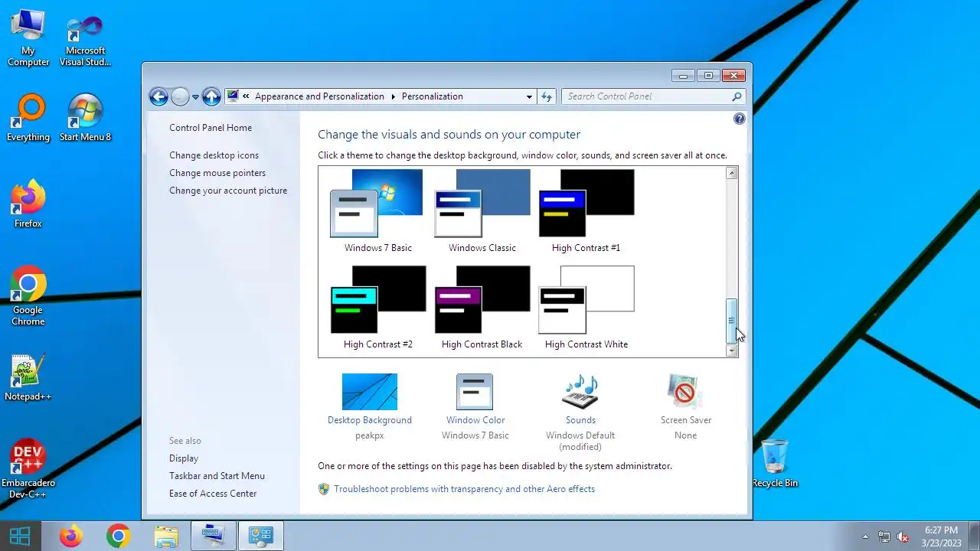Screen dimensions: 980x551
Task: Click the theme list scrollbar thumb
Action: pos(732,321)
